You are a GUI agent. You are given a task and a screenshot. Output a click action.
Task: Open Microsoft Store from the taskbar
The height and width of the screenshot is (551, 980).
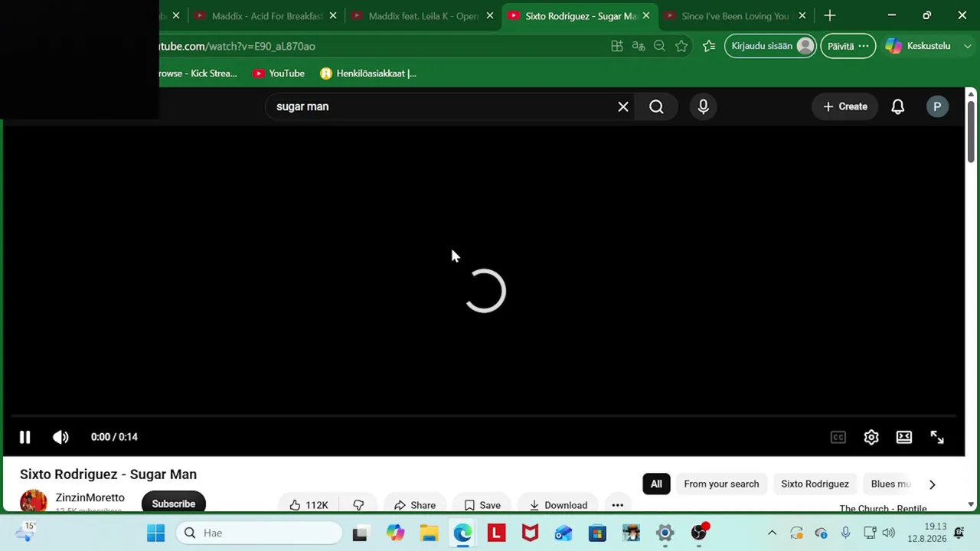pos(597,533)
